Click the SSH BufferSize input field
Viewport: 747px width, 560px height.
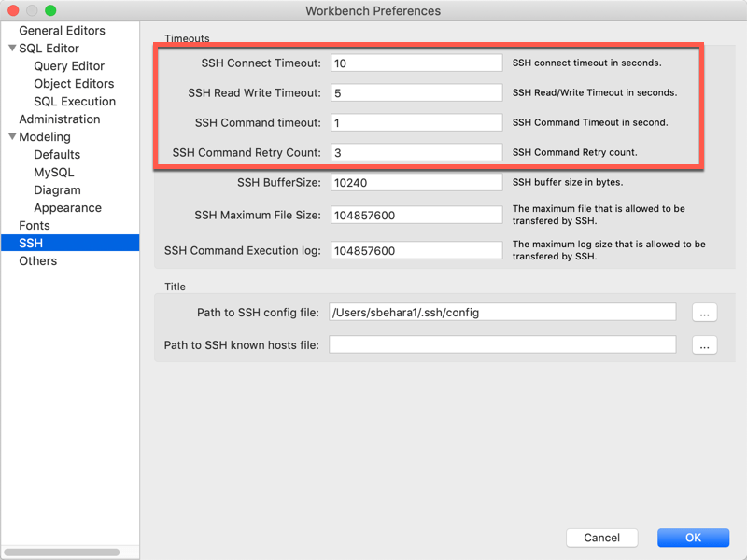(416, 183)
